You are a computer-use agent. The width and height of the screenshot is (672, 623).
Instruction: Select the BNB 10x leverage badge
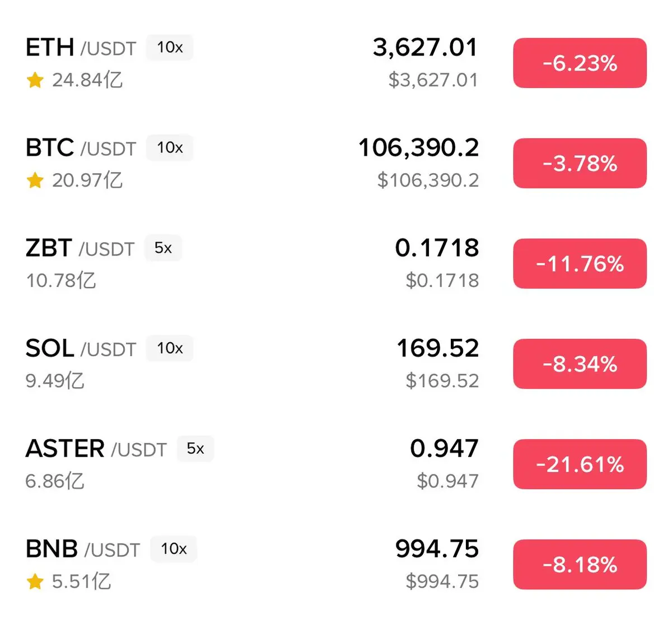(x=174, y=549)
